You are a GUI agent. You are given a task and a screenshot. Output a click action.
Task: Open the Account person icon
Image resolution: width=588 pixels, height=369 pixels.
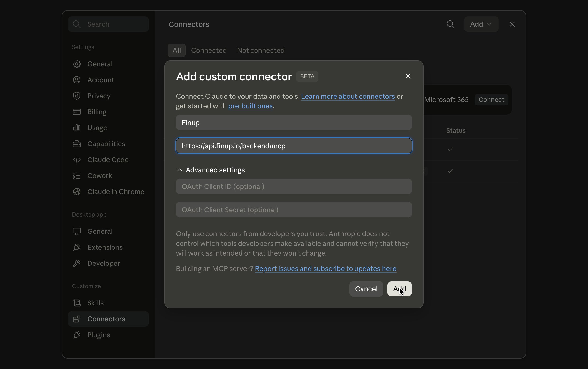(x=77, y=80)
